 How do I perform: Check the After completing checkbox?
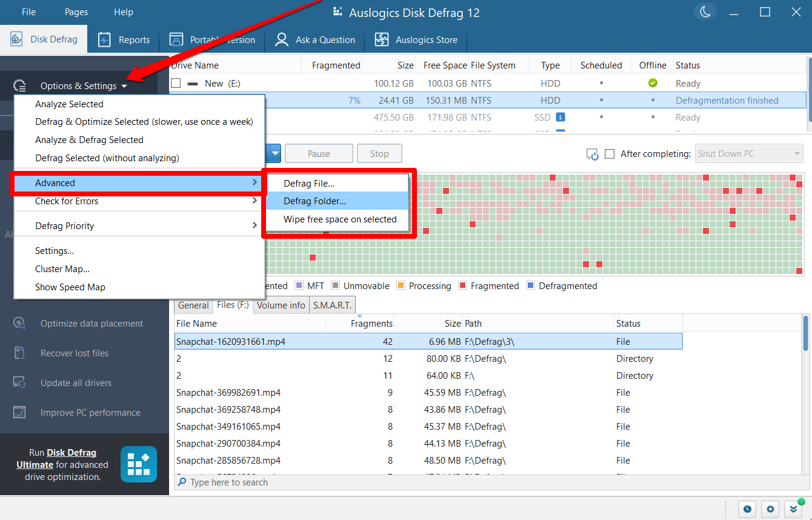(x=610, y=154)
